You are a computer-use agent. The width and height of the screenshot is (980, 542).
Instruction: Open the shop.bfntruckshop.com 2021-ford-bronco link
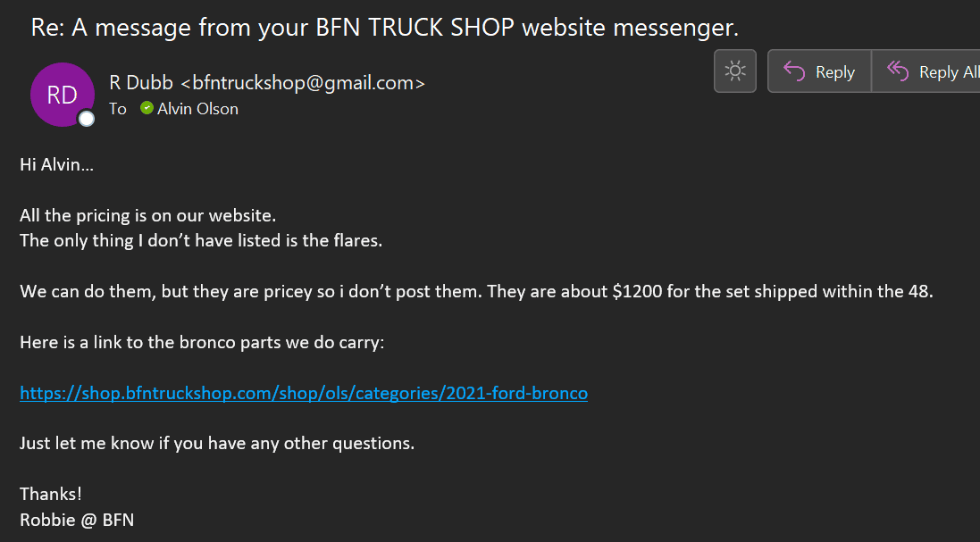click(304, 393)
